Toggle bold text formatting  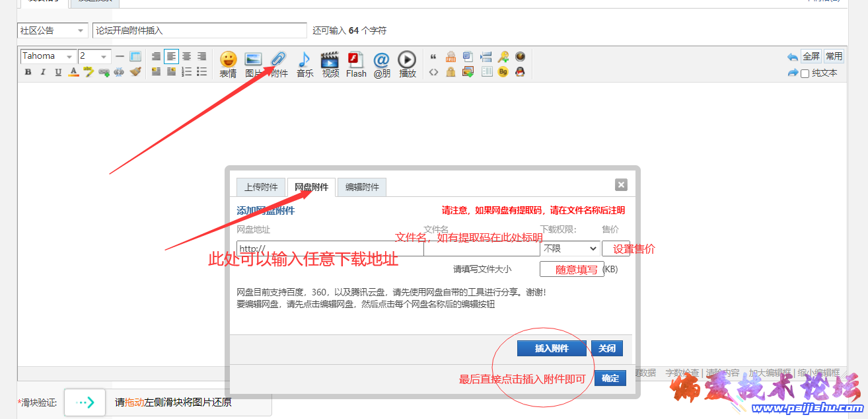pyautogui.click(x=28, y=72)
